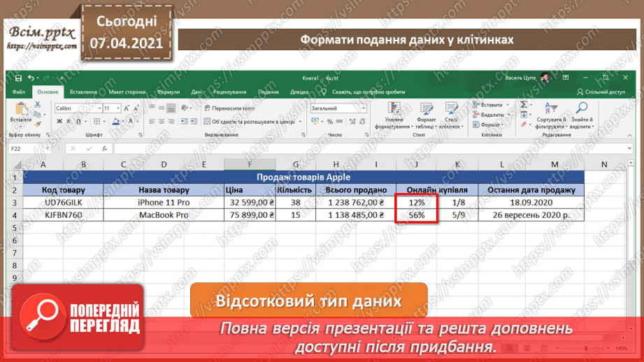Click the Знайти й виділити button
Screen dimensions: 644x362
pos(582,115)
